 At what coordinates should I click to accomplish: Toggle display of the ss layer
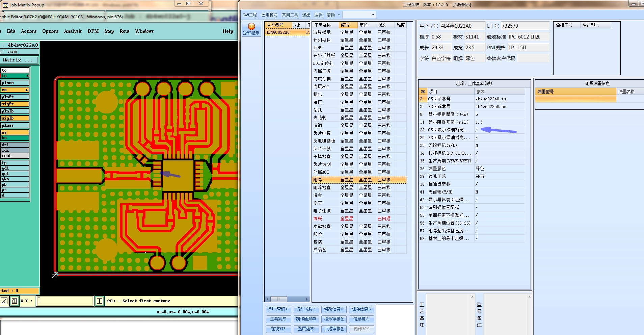pos(15,132)
